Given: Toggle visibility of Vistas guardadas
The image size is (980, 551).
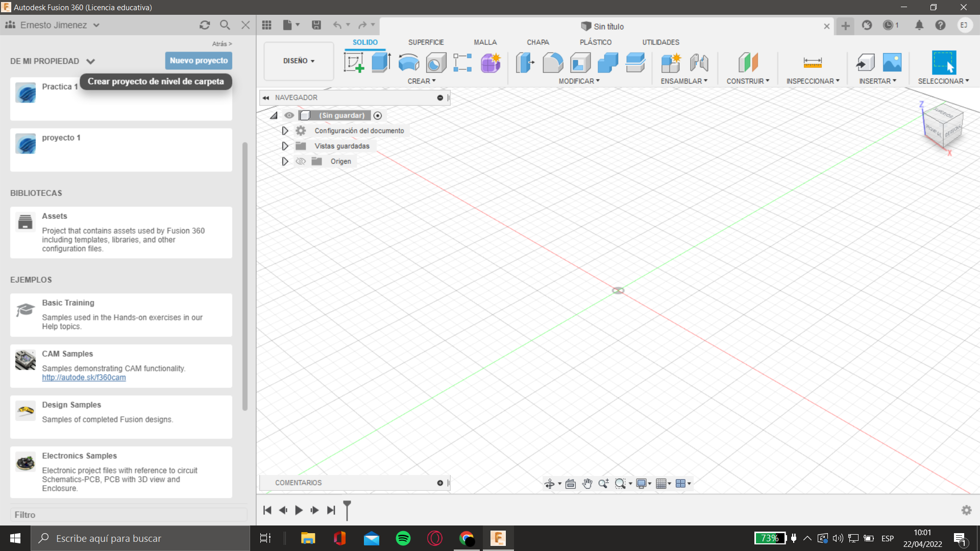Looking at the screenshot, I should coord(300,146).
